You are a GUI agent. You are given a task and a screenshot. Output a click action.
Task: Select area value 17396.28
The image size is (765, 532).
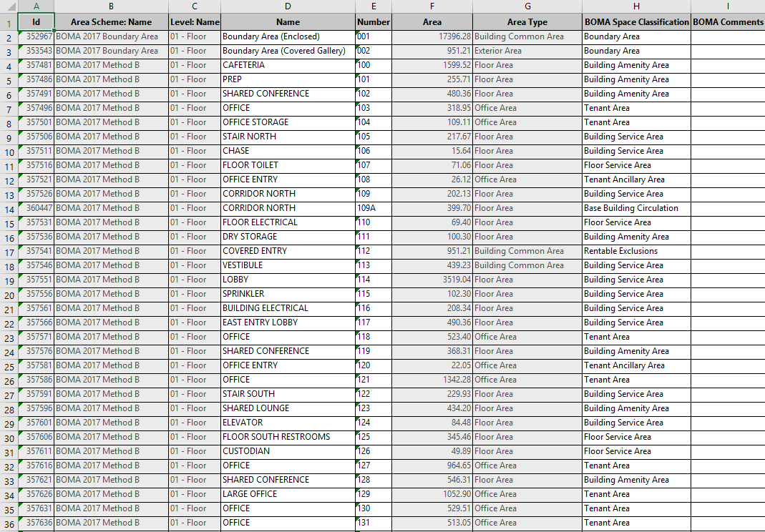pos(432,36)
